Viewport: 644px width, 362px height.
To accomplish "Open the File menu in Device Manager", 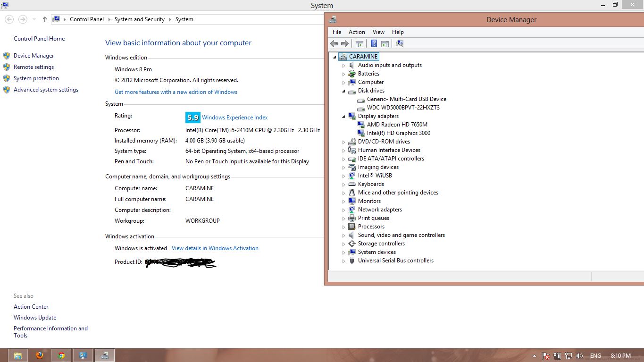I will tap(337, 32).
